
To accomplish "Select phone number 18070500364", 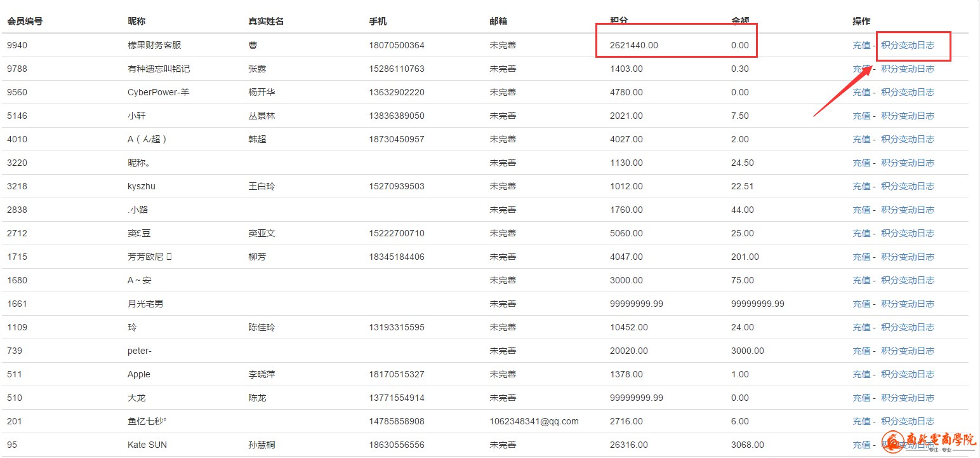I will (397, 45).
